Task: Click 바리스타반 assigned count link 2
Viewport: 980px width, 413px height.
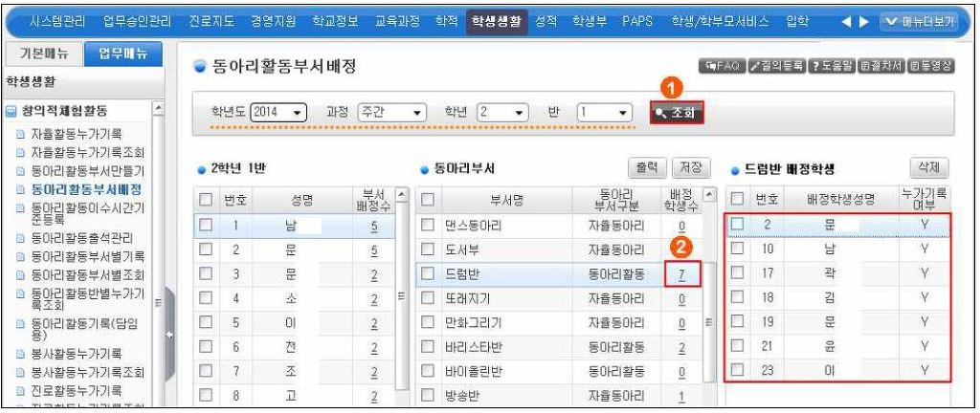Action: (681, 347)
